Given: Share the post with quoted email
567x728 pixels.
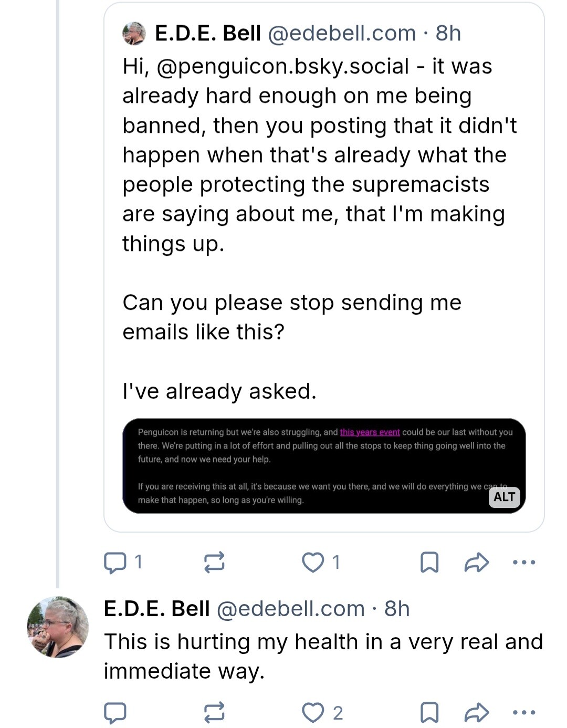Looking at the screenshot, I should [477, 562].
